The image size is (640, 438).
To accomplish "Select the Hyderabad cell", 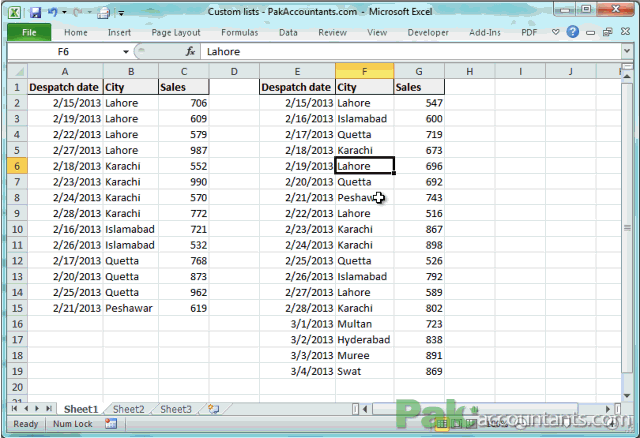I will [364, 340].
